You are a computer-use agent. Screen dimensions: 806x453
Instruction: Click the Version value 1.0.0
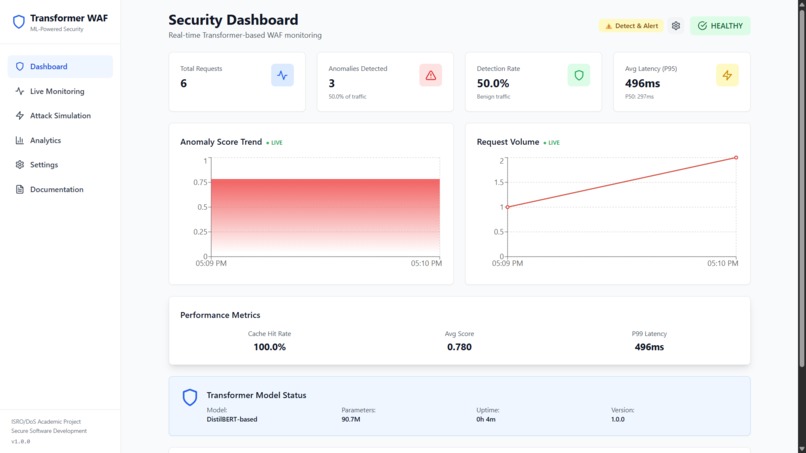[x=618, y=419]
